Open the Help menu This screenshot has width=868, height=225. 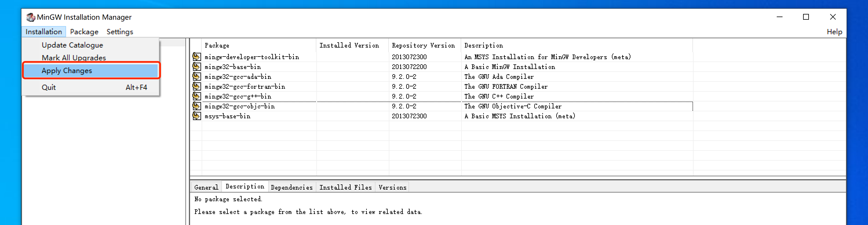[834, 32]
